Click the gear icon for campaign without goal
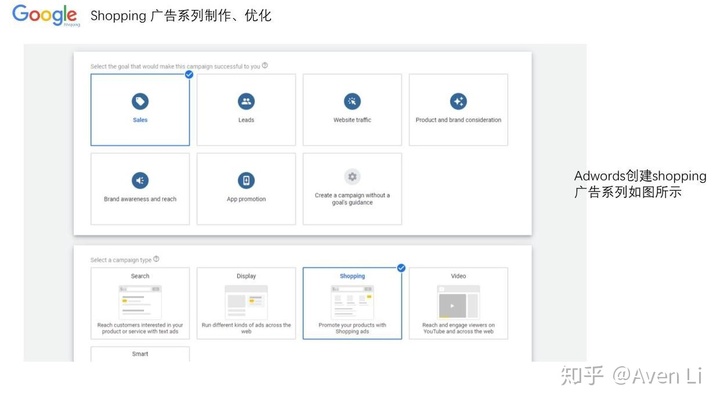This screenshot has width=720, height=405. point(352,177)
